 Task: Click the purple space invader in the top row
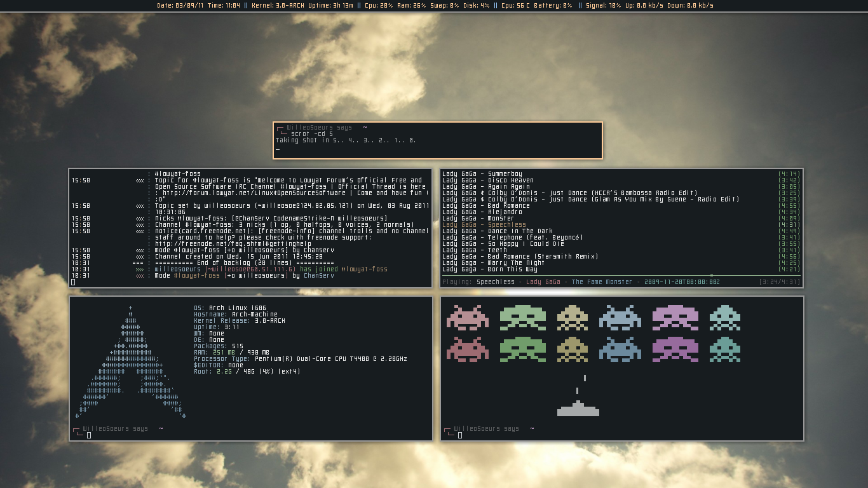(675, 317)
